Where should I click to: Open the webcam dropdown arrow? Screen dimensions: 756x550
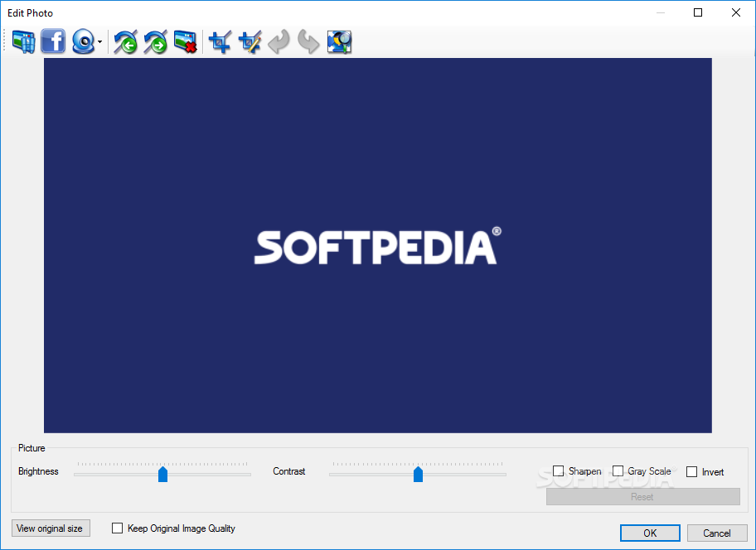tap(99, 42)
